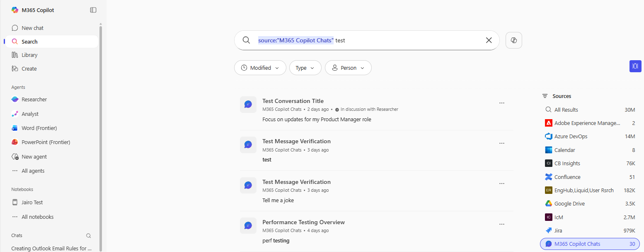Open more options for Performance Testing Overview
Viewport: 644px width, 252px height.
[x=502, y=224]
